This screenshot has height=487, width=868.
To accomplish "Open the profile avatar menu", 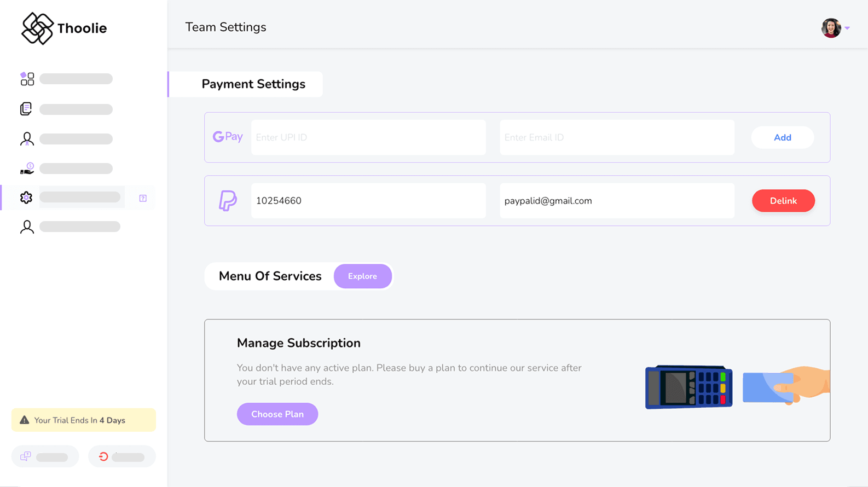I will coord(831,28).
